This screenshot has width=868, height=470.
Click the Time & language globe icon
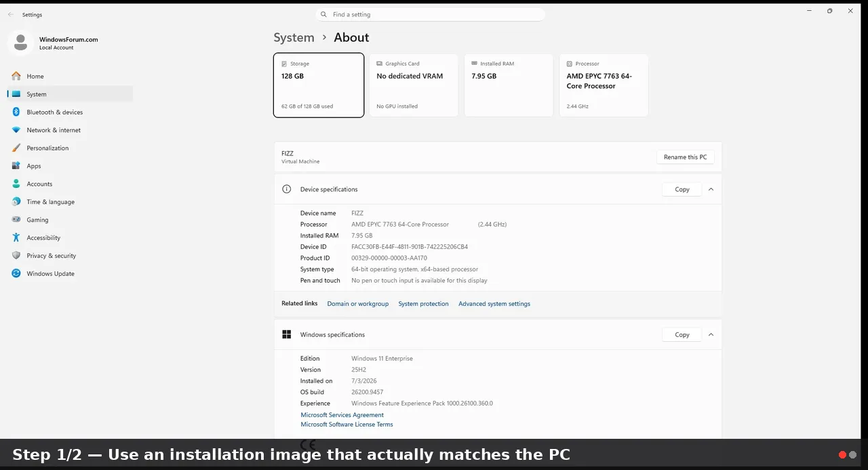16,202
